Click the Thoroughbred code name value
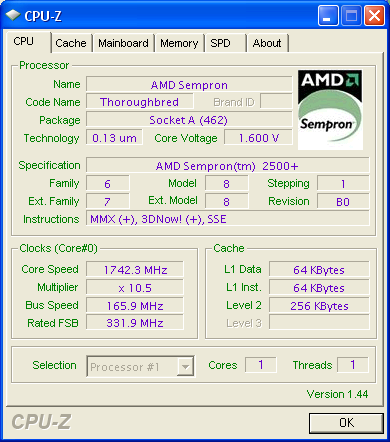Screen dimensions: 390x442 (140, 102)
